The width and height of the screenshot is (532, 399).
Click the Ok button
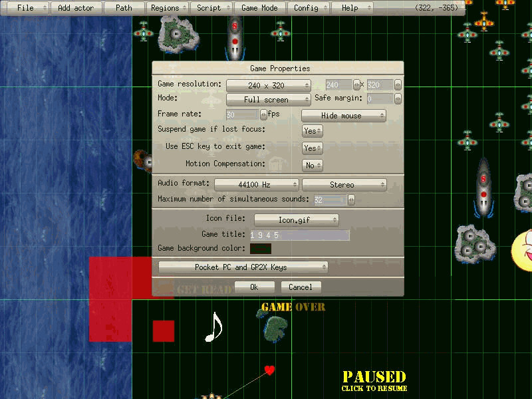tap(254, 287)
